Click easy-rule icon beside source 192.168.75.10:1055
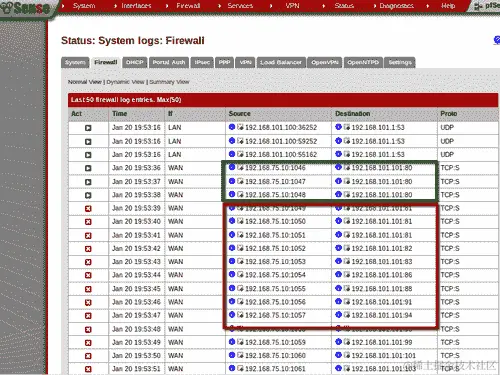 click(240, 288)
